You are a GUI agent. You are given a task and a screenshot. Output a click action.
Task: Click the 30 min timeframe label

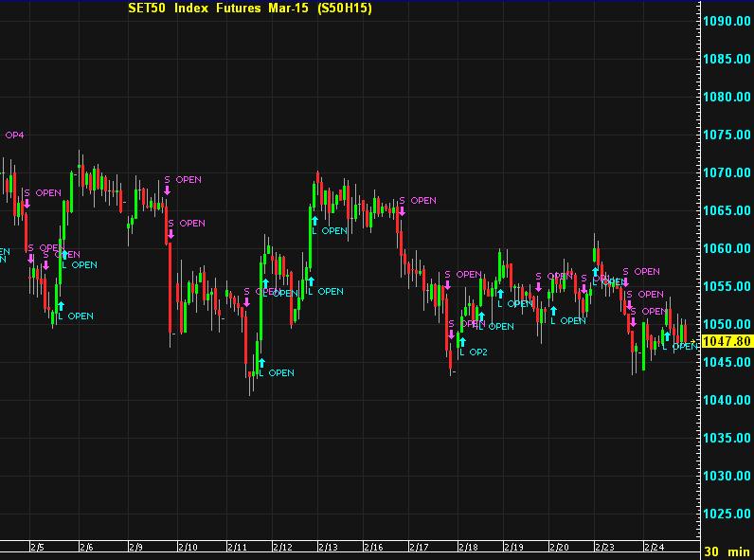[x=727, y=551]
